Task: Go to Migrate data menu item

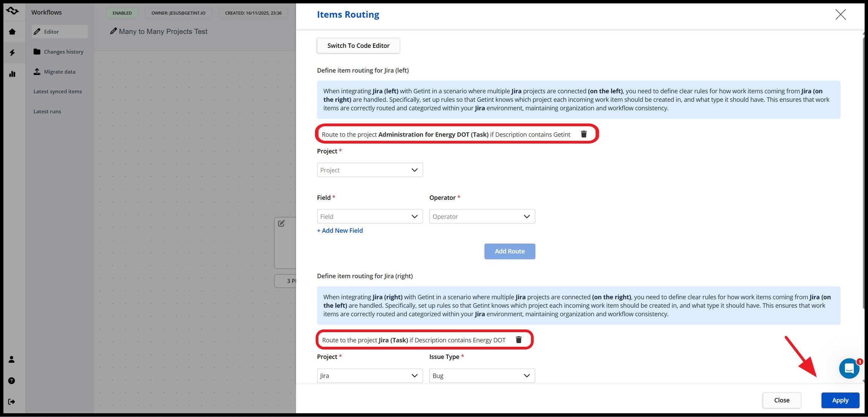Action: tap(60, 72)
